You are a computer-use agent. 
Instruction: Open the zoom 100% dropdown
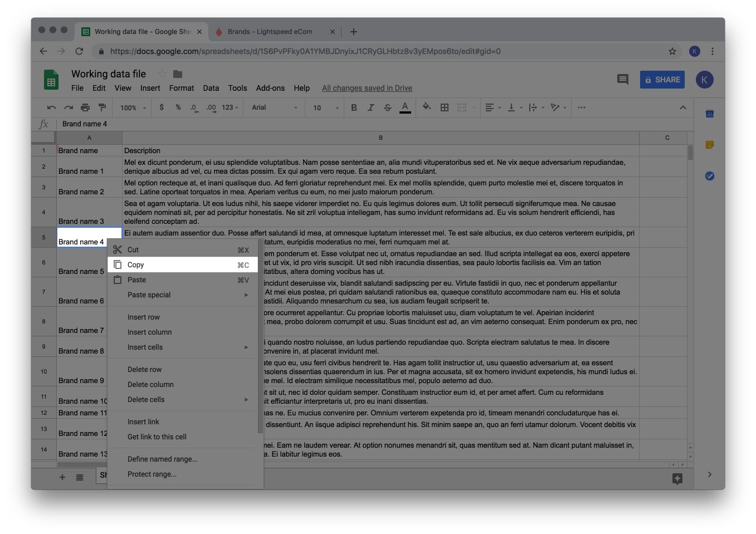133,108
